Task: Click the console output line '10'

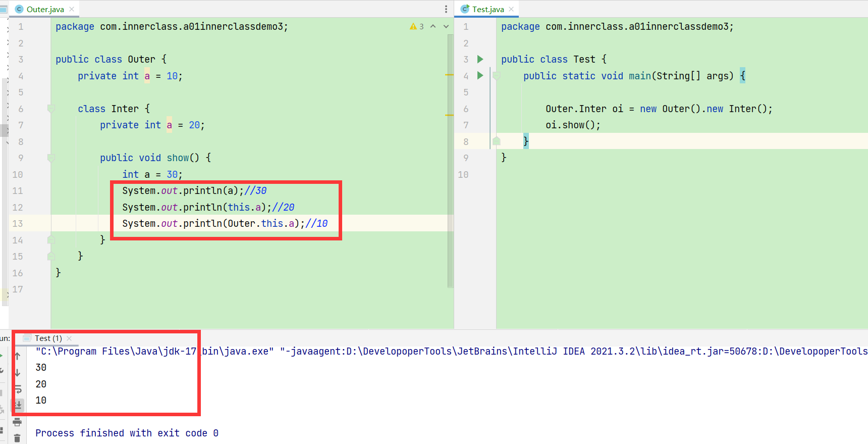Action: coord(41,400)
